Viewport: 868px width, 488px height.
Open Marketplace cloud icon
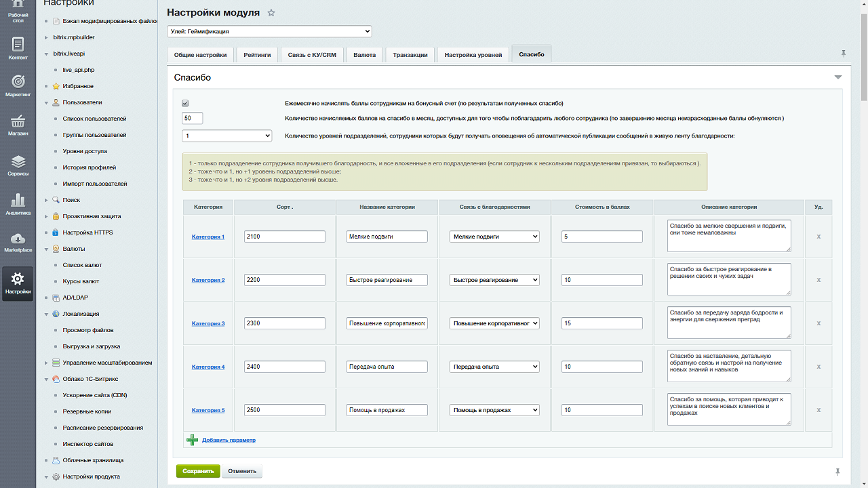point(18,242)
